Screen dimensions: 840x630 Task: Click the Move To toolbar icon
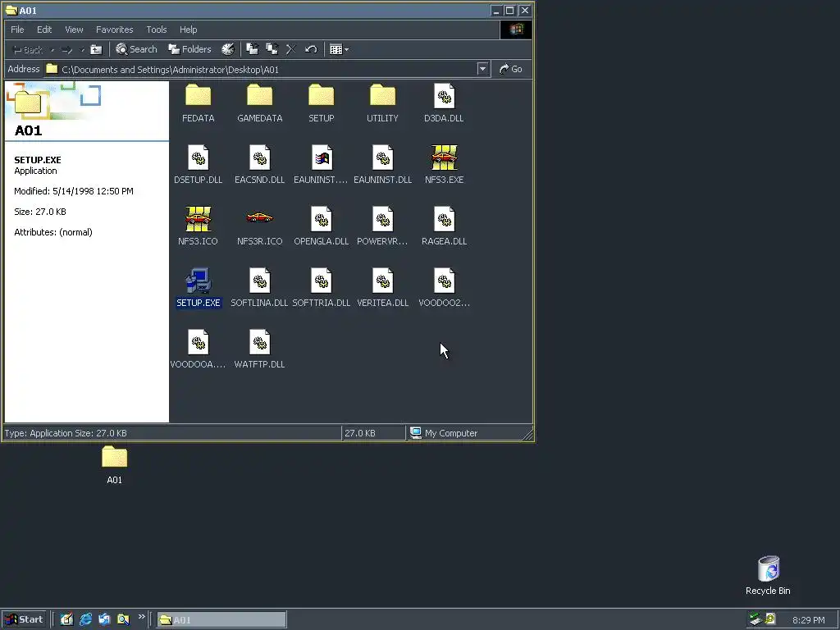[x=253, y=50]
